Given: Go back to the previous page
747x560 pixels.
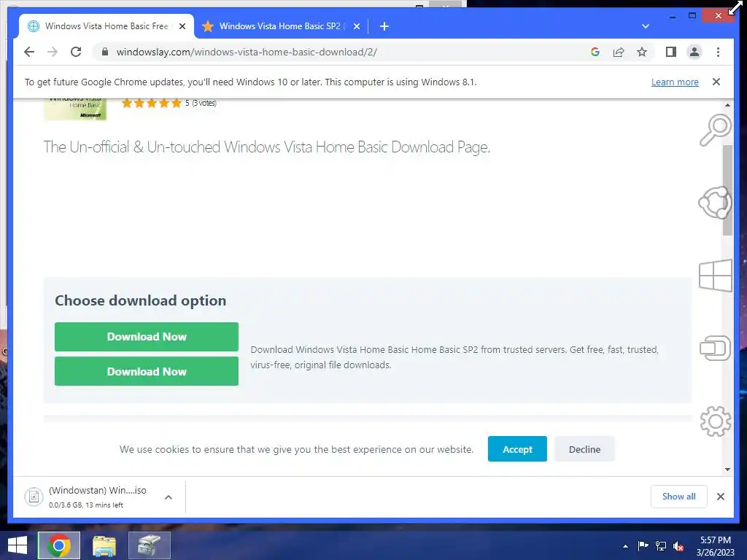Looking at the screenshot, I should point(29,52).
